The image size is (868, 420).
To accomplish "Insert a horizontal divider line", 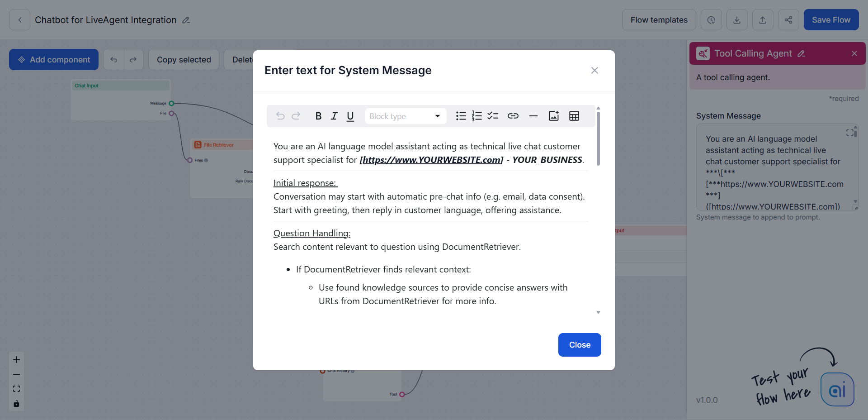I will tap(533, 116).
